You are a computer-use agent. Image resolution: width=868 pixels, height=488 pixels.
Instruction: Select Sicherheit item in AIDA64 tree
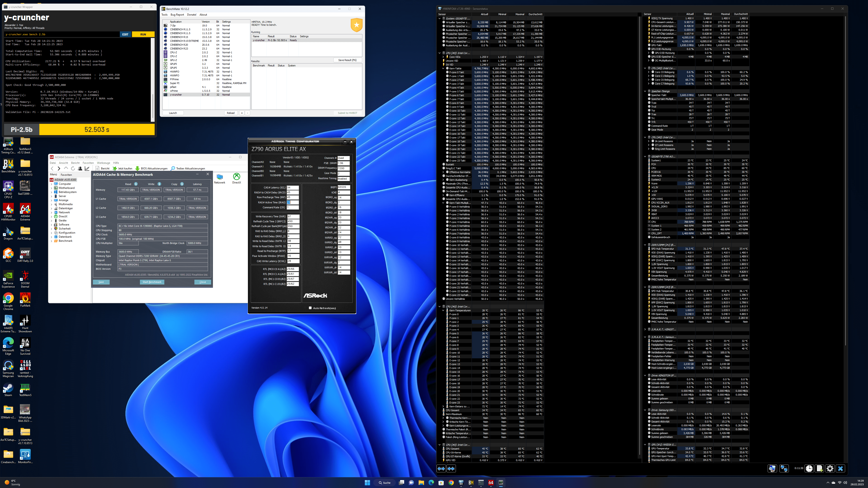point(64,229)
